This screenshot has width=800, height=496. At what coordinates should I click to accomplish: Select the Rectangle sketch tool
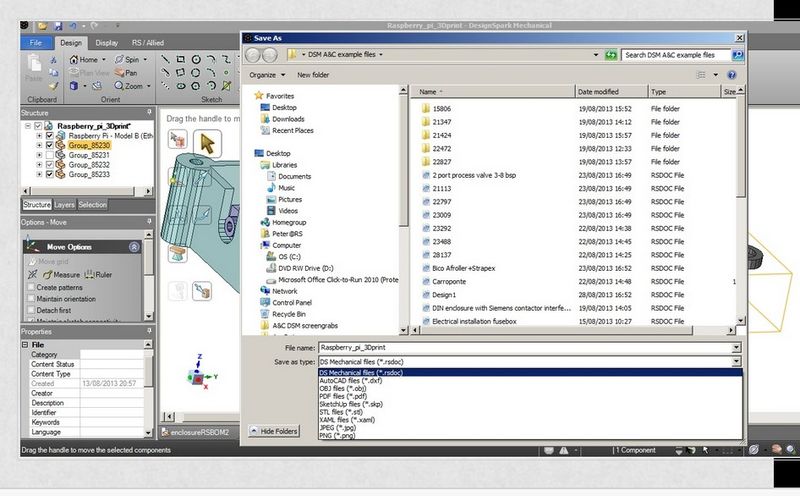coord(181,59)
